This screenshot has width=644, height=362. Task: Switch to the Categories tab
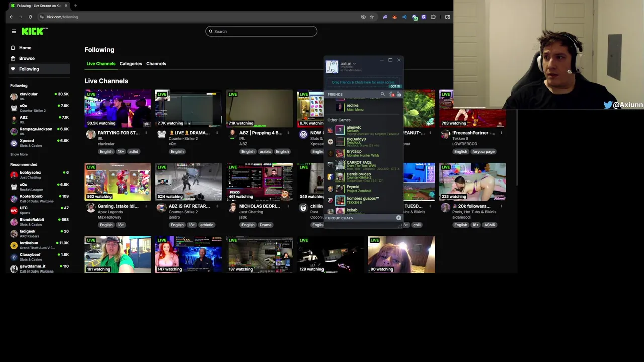point(131,64)
